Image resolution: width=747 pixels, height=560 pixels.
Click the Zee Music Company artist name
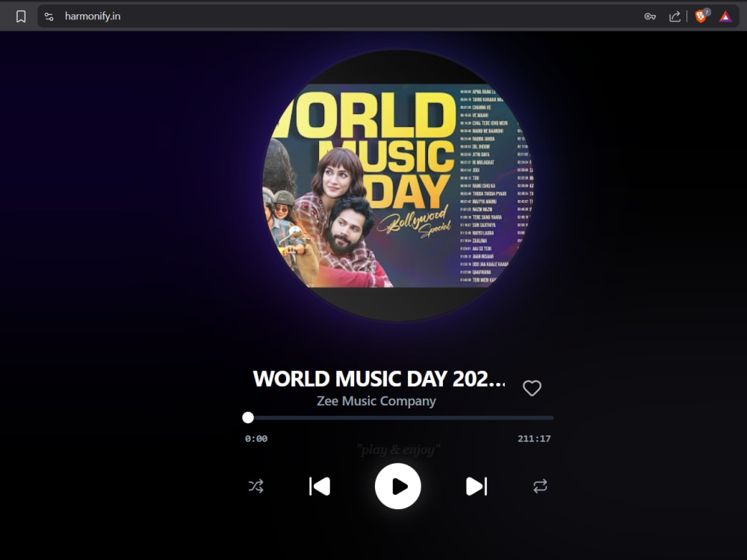(376, 401)
